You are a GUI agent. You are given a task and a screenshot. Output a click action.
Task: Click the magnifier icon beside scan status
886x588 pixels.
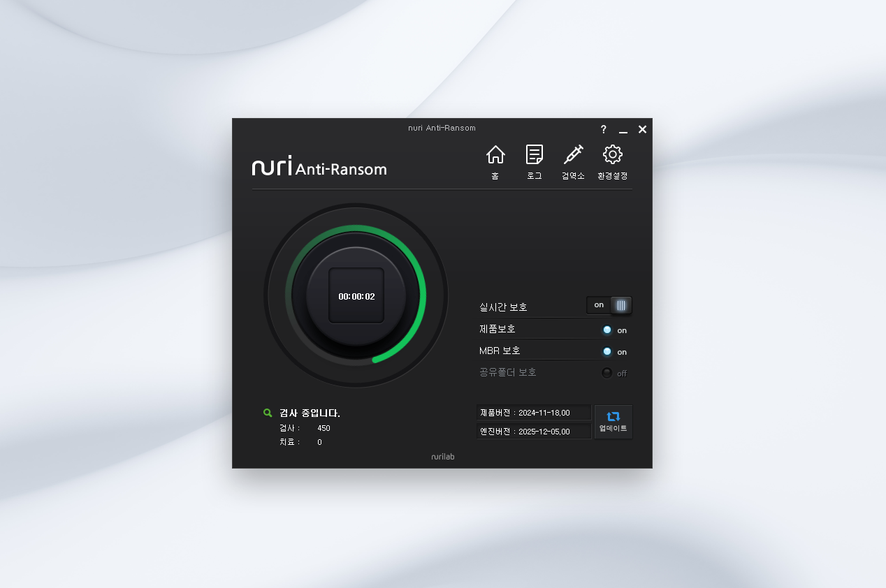[x=268, y=413]
